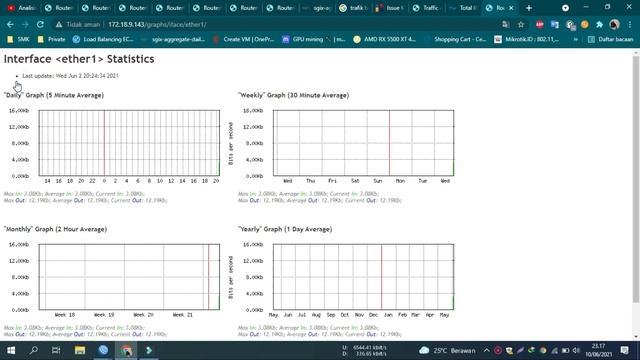
Task: Go back to the previous page
Action: click(x=10, y=24)
